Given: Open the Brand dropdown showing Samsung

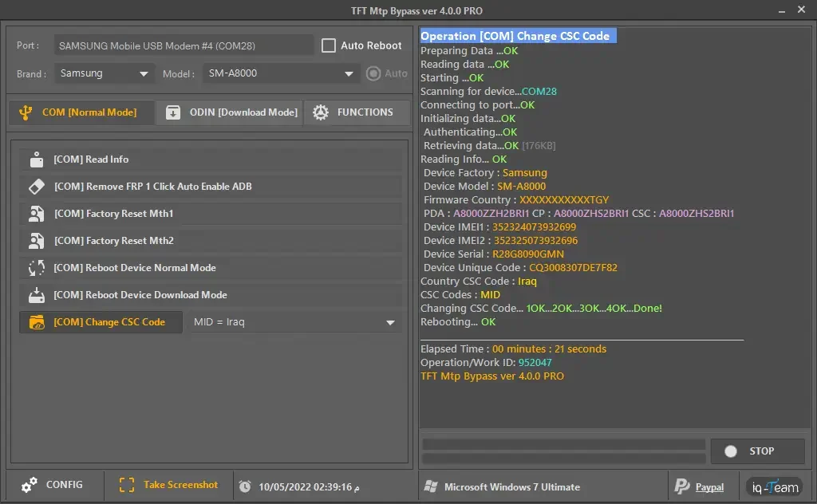Looking at the screenshot, I should 104,73.
